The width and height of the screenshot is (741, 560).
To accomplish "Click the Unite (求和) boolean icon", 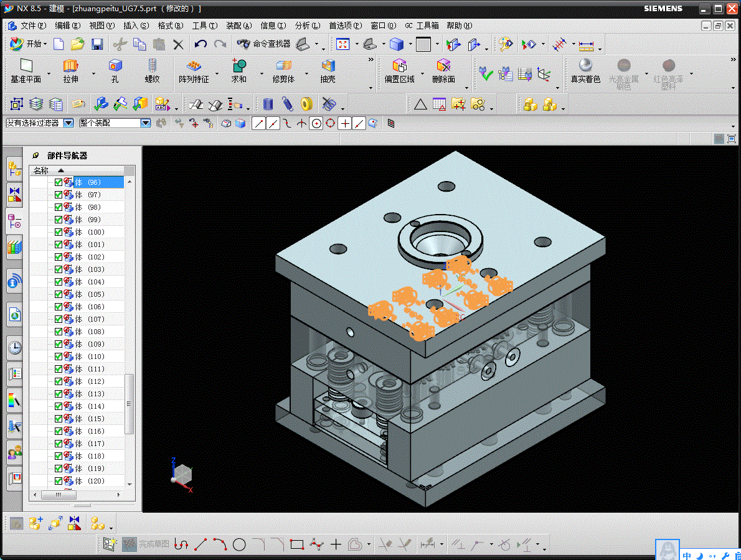I will point(239,66).
